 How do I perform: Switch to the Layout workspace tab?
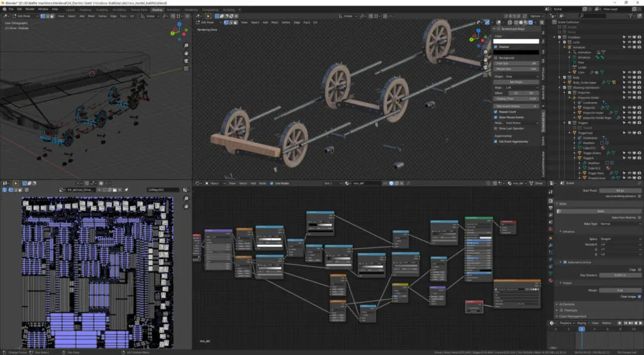pos(70,9)
